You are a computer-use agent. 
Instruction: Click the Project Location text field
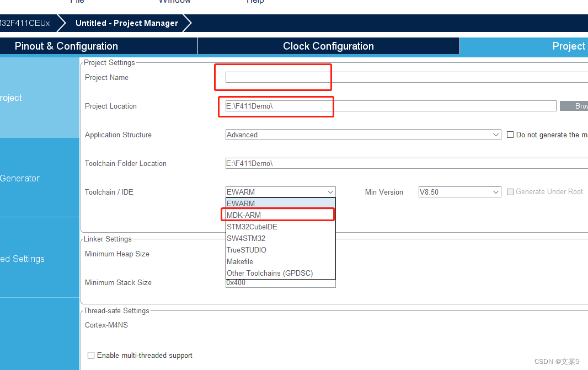click(391, 106)
